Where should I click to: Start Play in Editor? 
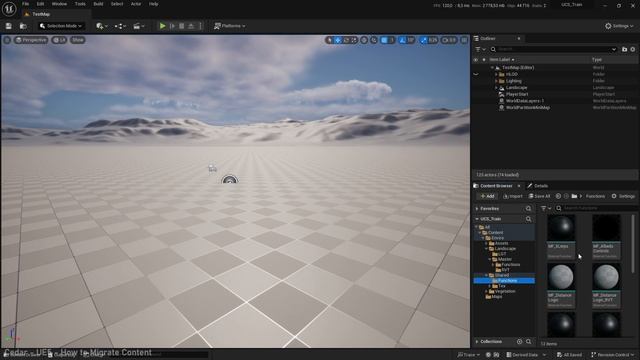(162, 26)
